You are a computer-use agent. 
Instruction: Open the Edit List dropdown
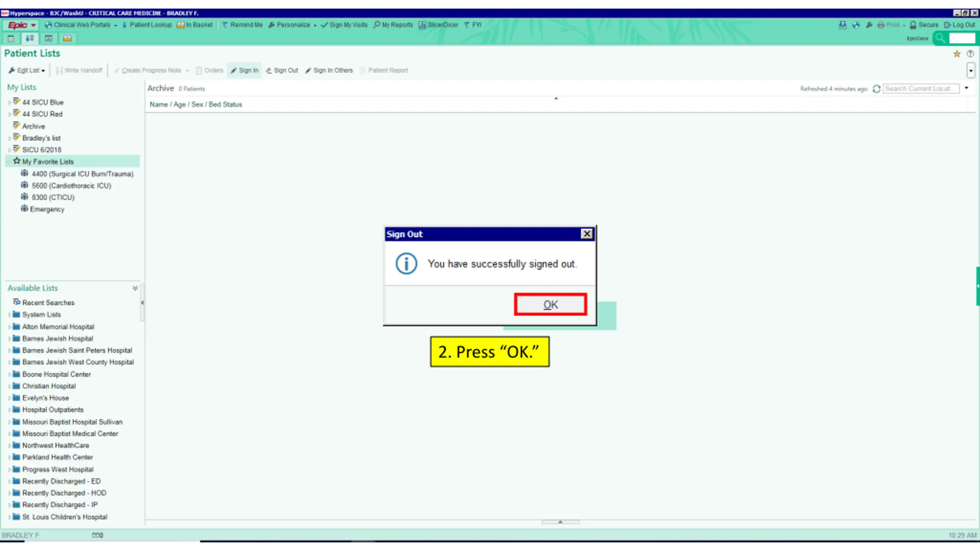pos(27,70)
